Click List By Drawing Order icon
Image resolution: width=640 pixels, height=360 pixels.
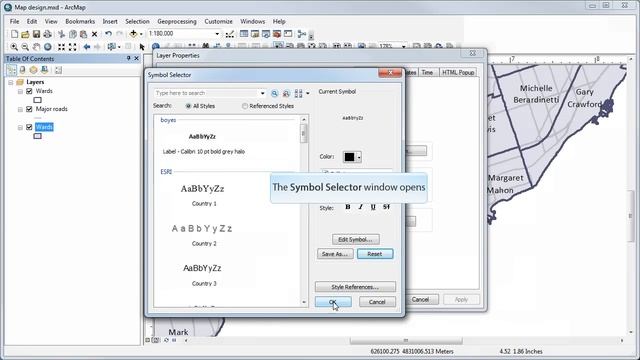[x=11, y=70]
